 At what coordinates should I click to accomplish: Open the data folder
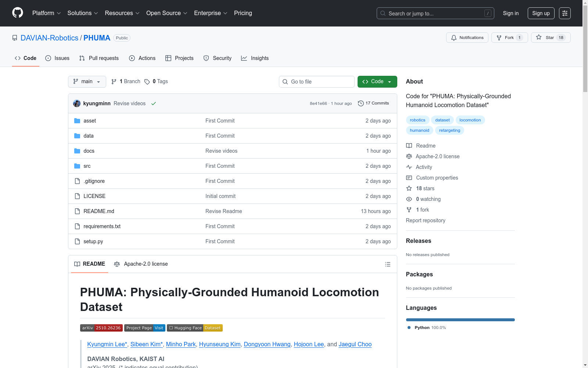pos(89,136)
